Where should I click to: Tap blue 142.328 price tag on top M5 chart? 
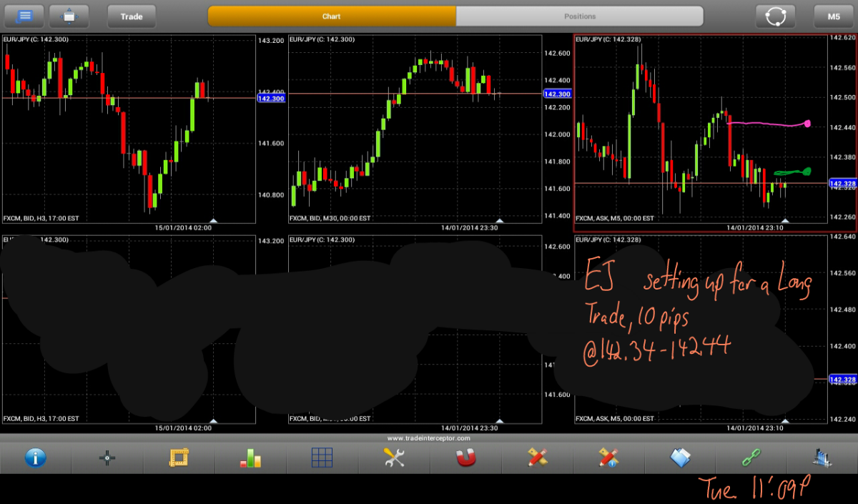(842, 184)
